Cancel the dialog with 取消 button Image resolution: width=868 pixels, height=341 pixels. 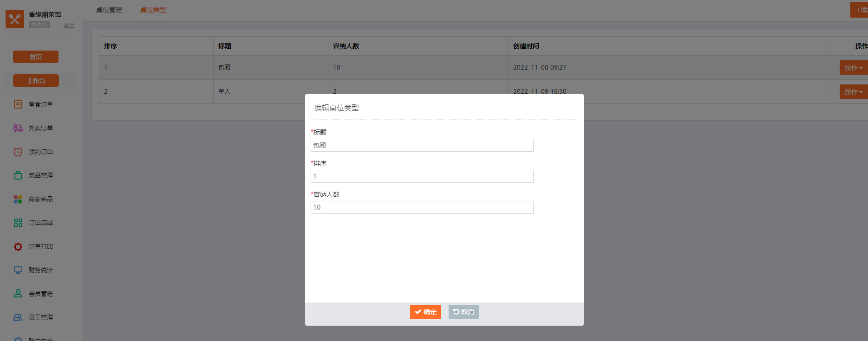(463, 312)
